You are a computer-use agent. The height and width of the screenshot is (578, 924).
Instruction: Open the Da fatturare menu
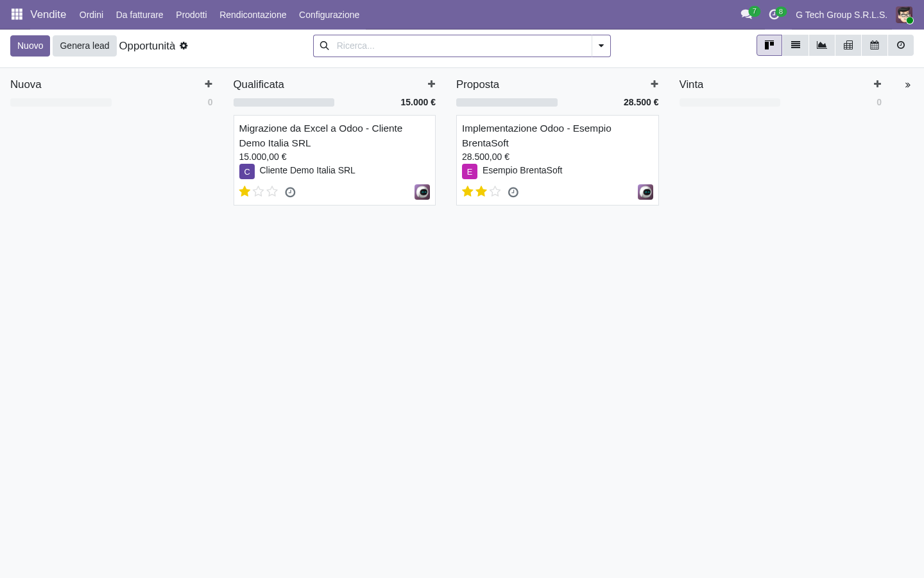pyautogui.click(x=139, y=15)
